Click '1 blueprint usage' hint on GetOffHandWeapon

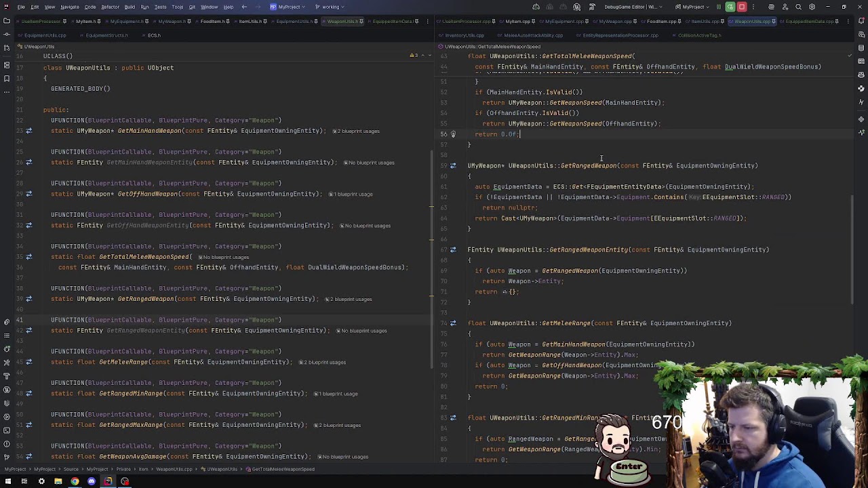(x=351, y=194)
